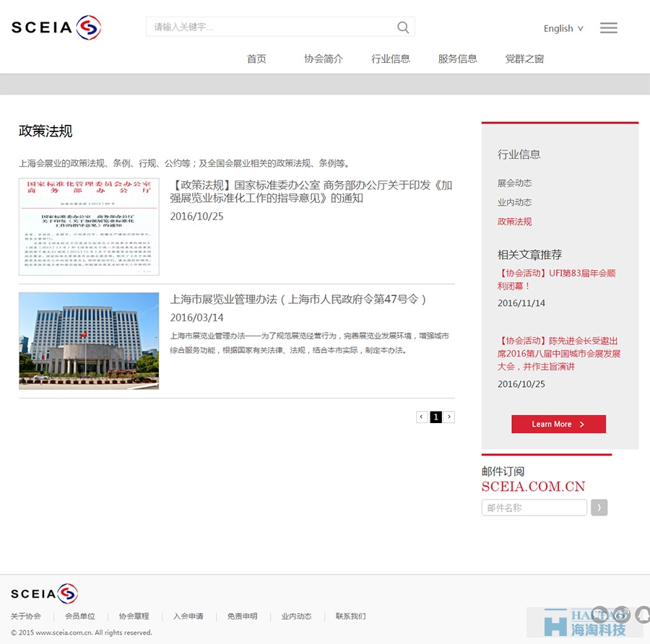
Task: Open 协会简介 navigation menu
Action: click(x=324, y=59)
